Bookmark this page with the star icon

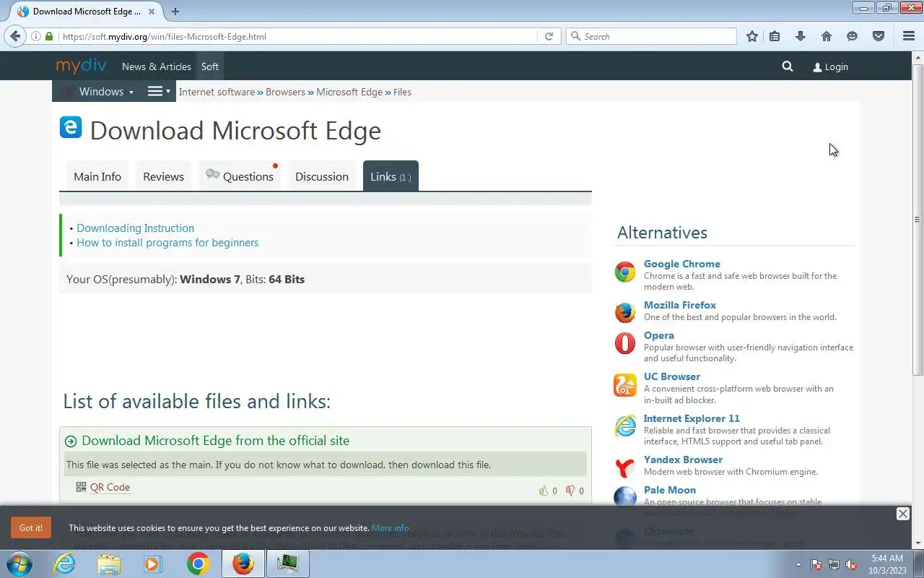(x=752, y=36)
